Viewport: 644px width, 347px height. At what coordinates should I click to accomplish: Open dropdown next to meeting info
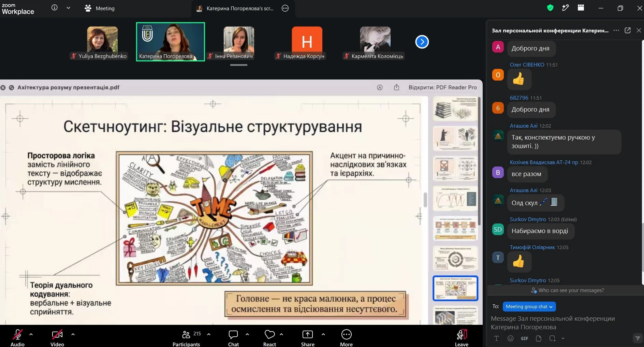(68, 8)
